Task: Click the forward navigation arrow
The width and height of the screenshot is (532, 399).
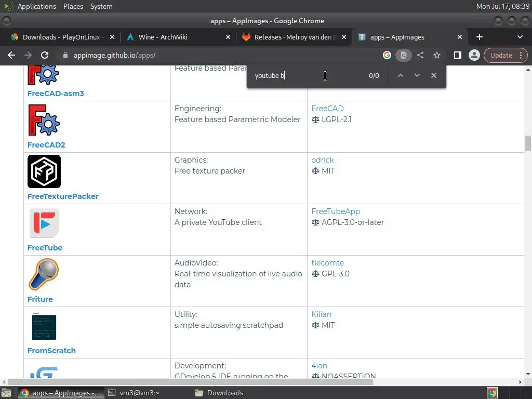Action: pyautogui.click(x=28, y=55)
